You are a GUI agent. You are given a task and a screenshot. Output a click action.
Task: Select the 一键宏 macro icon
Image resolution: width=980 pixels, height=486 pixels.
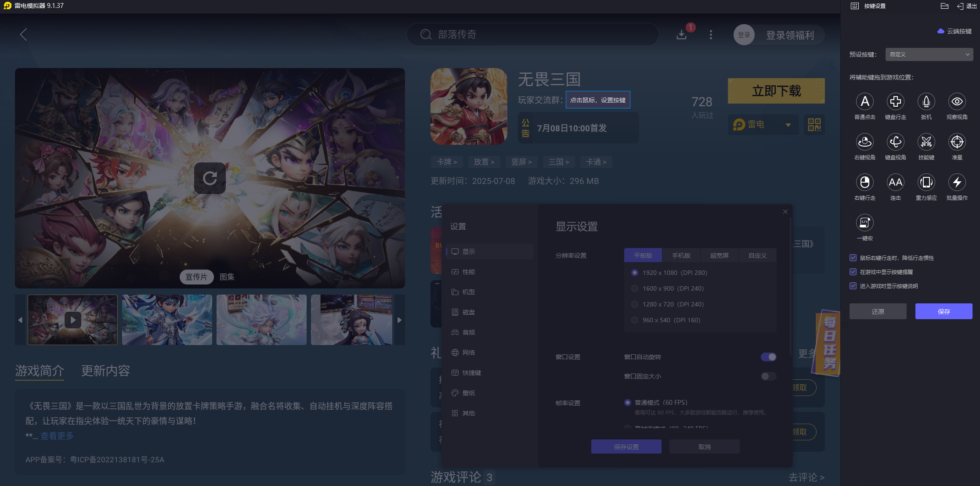point(864,223)
